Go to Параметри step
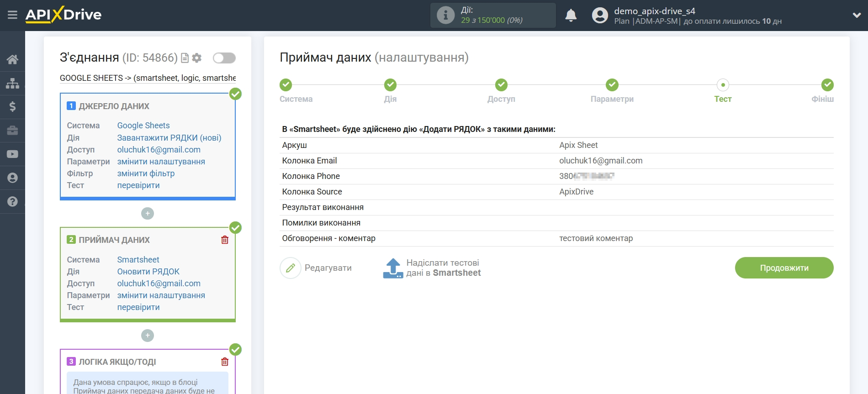 [x=612, y=85]
